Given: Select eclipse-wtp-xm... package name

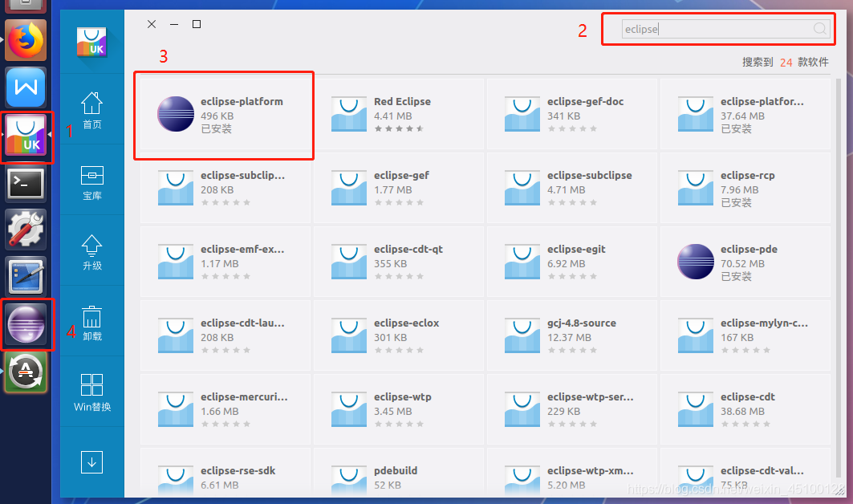Looking at the screenshot, I should [x=591, y=470].
